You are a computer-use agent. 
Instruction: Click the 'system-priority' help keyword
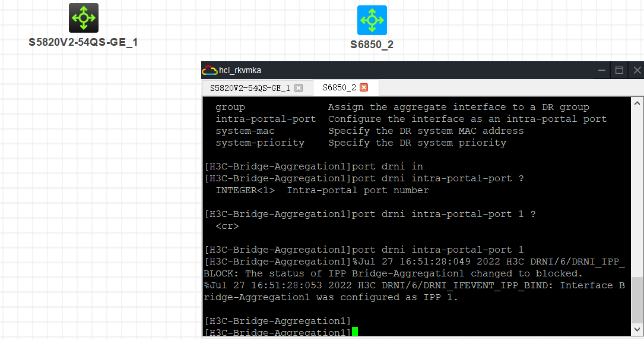tap(260, 143)
